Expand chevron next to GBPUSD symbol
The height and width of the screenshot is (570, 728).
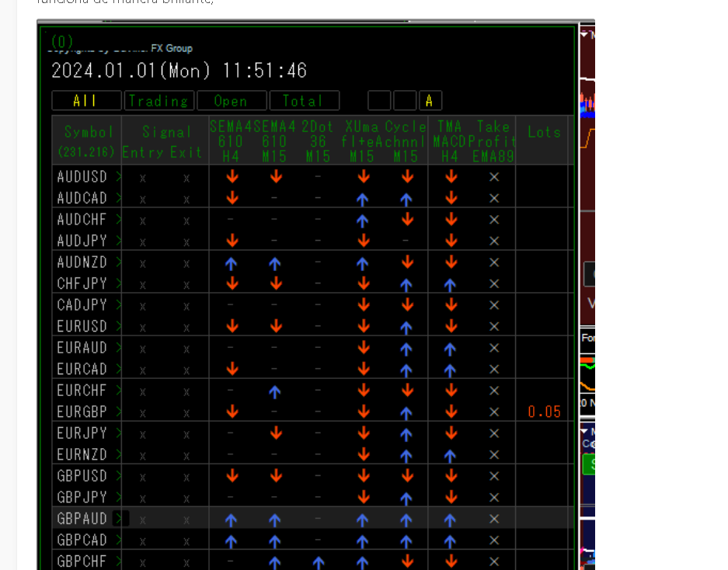pos(119,475)
